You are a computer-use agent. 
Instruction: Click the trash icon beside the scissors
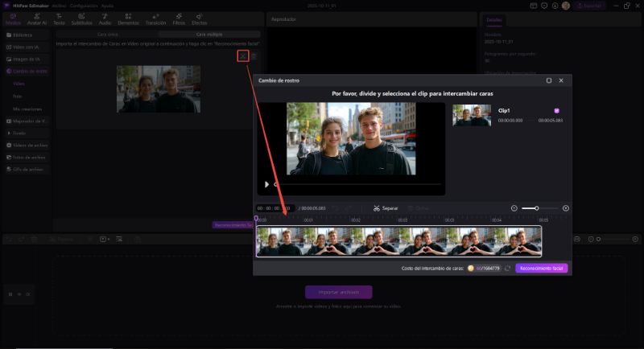(254, 55)
